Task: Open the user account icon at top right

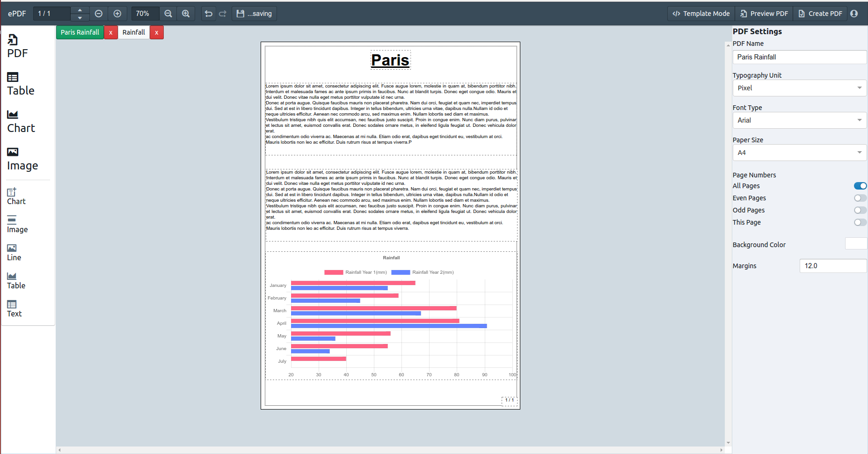Action: point(854,14)
